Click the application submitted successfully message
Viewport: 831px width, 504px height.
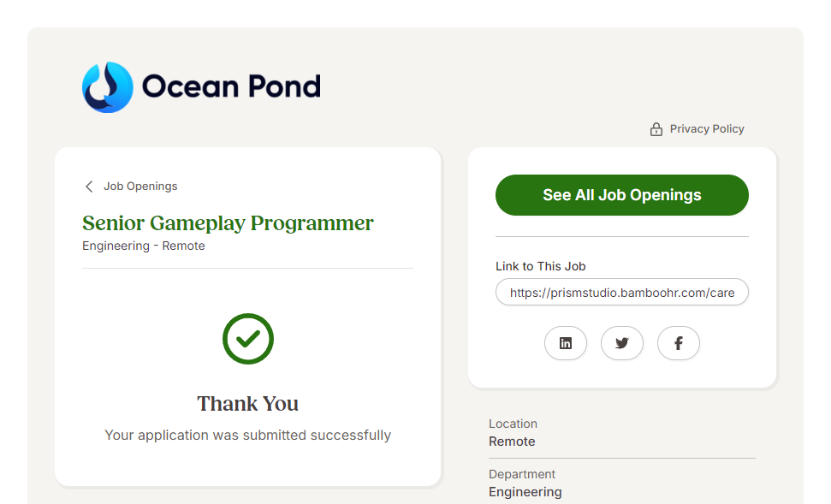tap(248, 435)
